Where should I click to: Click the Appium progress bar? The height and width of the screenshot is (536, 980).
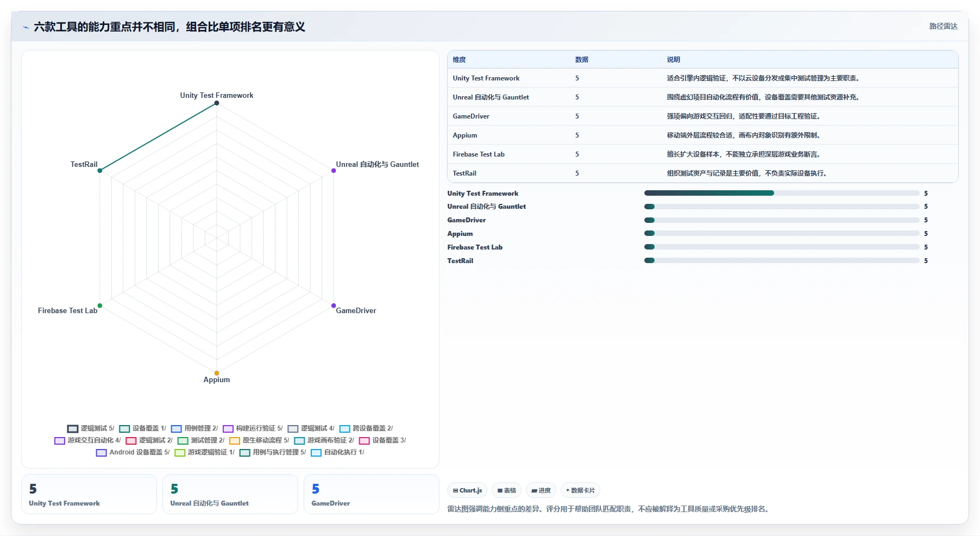coord(782,234)
